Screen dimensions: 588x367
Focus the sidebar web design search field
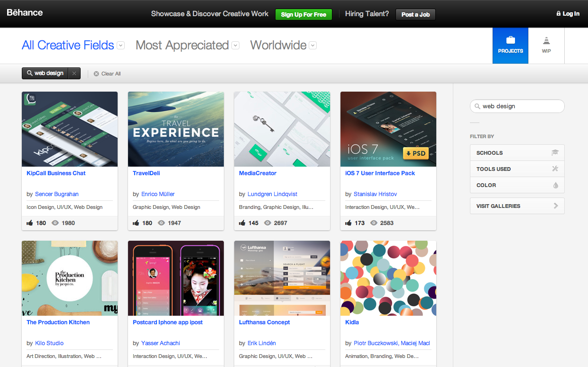(x=517, y=106)
